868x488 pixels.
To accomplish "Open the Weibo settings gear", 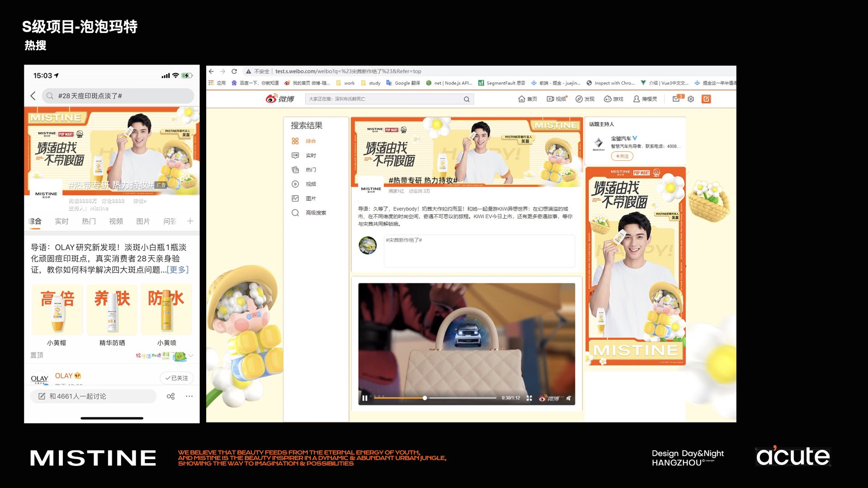I will (691, 99).
